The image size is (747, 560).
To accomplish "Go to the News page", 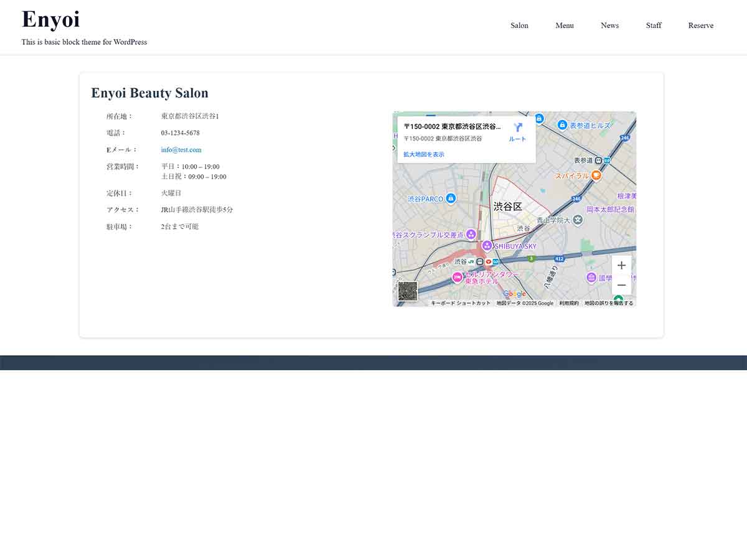I will click(x=609, y=26).
